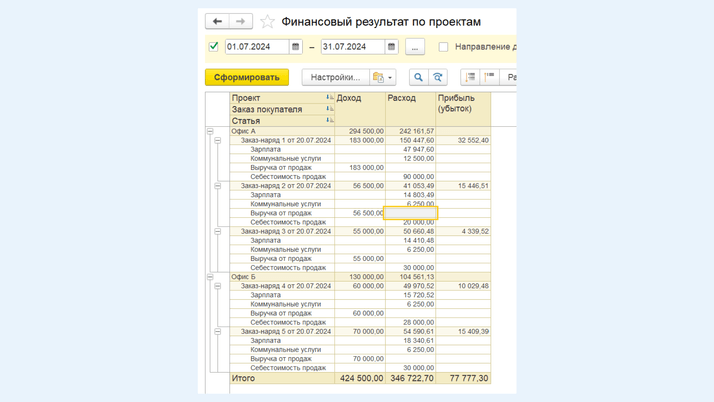Click the magnifier Find icon

pos(418,77)
